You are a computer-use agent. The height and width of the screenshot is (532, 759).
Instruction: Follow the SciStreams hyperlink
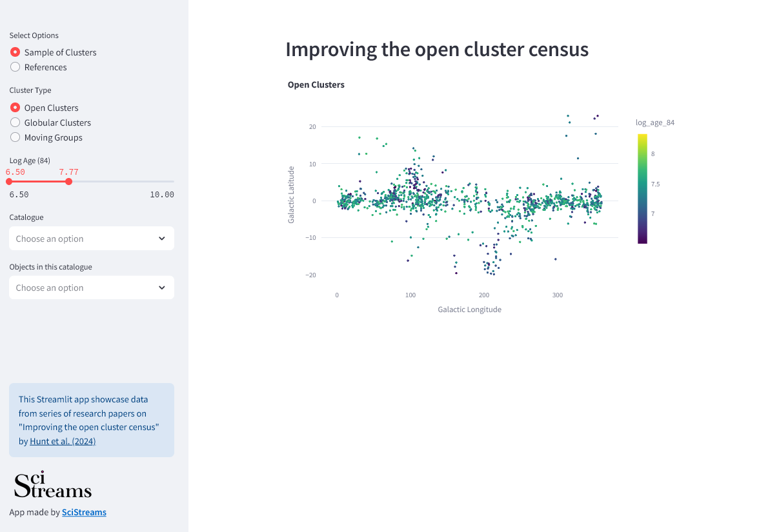tap(84, 512)
